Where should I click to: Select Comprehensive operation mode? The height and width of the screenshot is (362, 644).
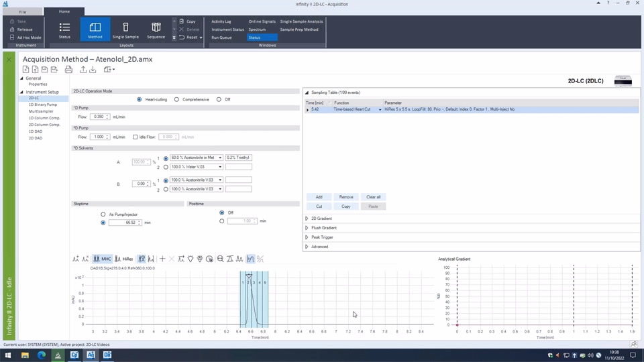pyautogui.click(x=177, y=99)
